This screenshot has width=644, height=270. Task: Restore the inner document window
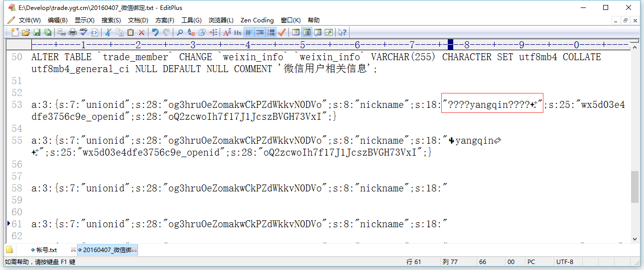[626, 20]
